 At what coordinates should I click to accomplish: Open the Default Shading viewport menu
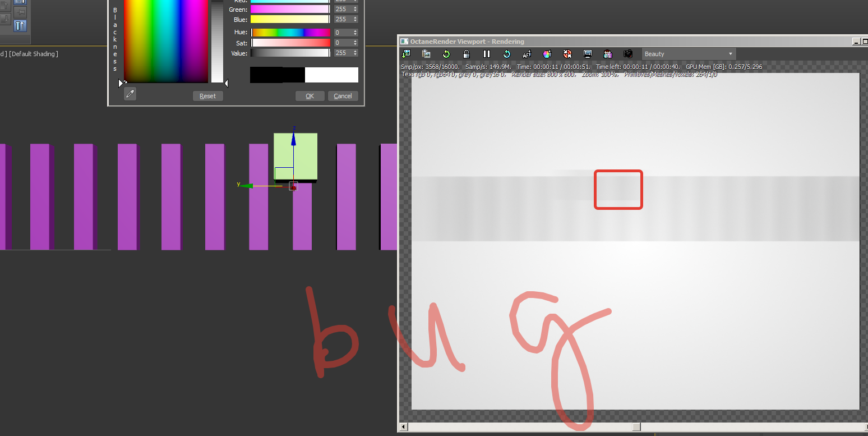pos(34,54)
